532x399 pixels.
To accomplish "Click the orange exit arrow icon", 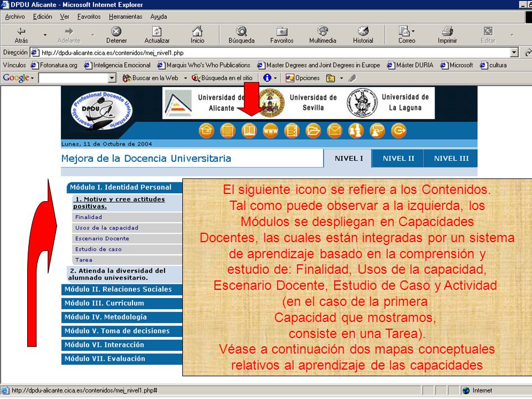I will click(x=398, y=131).
